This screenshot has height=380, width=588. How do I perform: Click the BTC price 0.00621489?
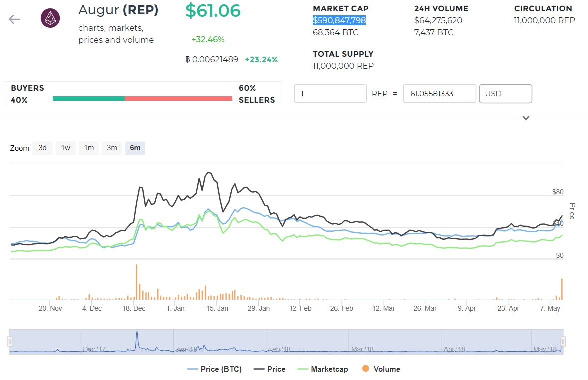(215, 59)
